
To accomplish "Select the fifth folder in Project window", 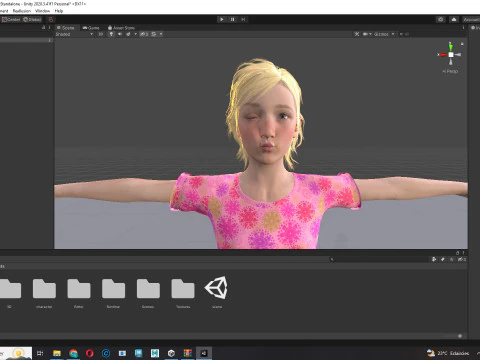I will [x=148, y=289].
